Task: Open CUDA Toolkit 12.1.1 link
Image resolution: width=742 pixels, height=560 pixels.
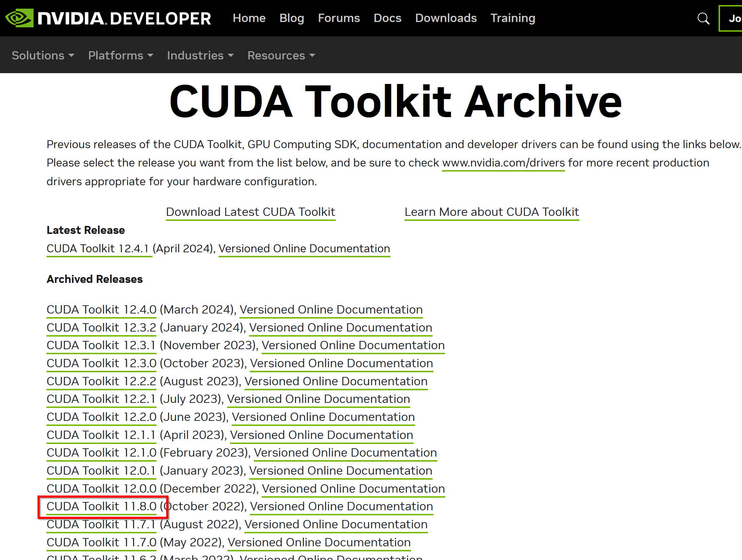Action: coord(101,435)
